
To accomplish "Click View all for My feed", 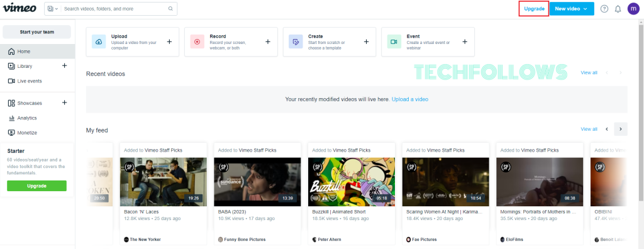I will pyautogui.click(x=589, y=129).
